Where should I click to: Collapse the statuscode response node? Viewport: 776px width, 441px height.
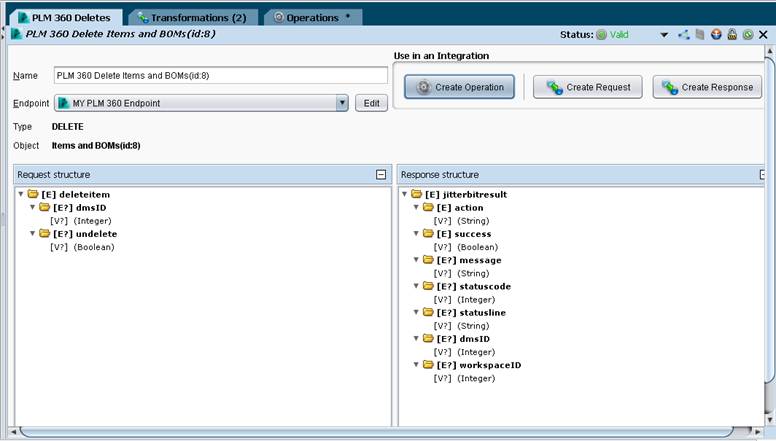pyautogui.click(x=416, y=286)
